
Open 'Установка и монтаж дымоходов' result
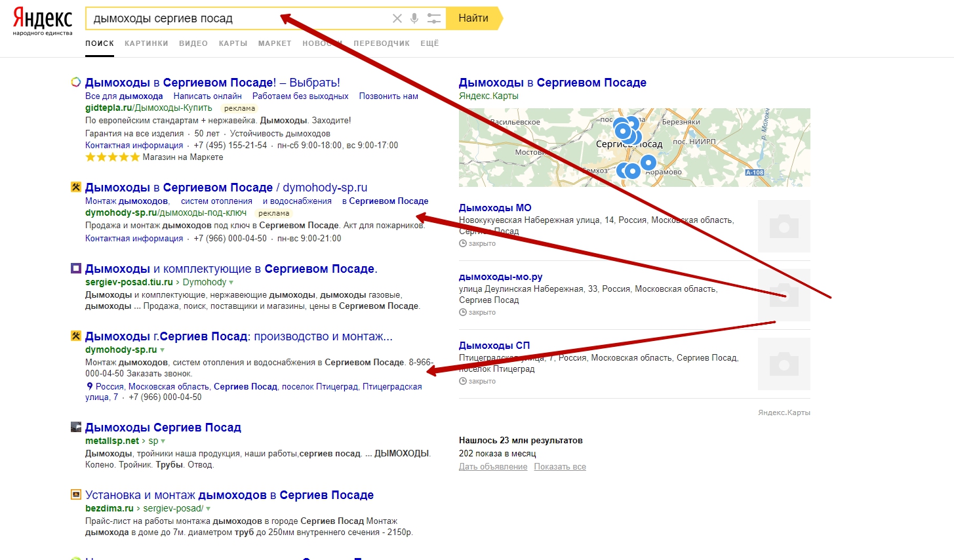click(229, 495)
